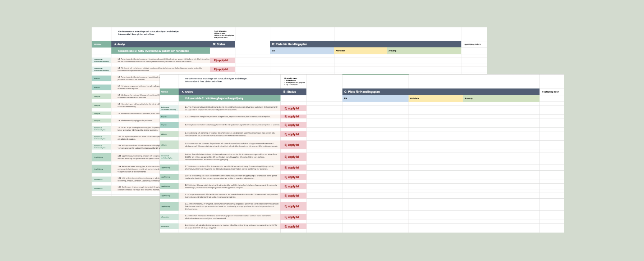
Task: Select row 2.11 text 'Patientens behov av trygghet'
Action: (230, 206)
